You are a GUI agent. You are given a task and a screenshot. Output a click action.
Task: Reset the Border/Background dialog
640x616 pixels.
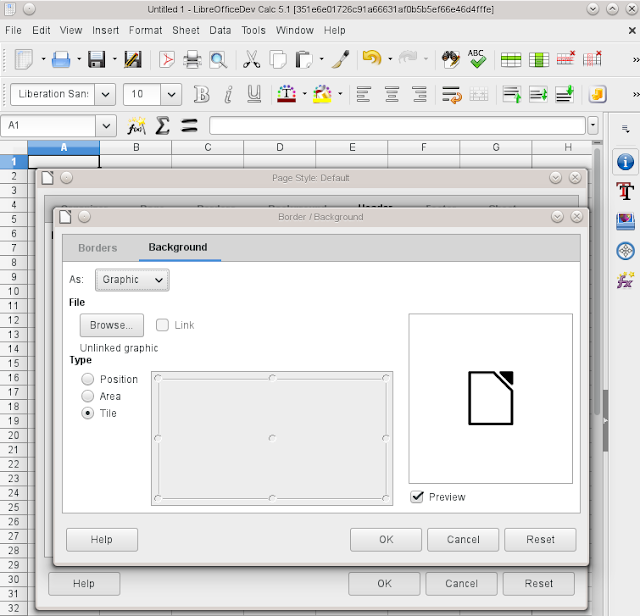540,540
